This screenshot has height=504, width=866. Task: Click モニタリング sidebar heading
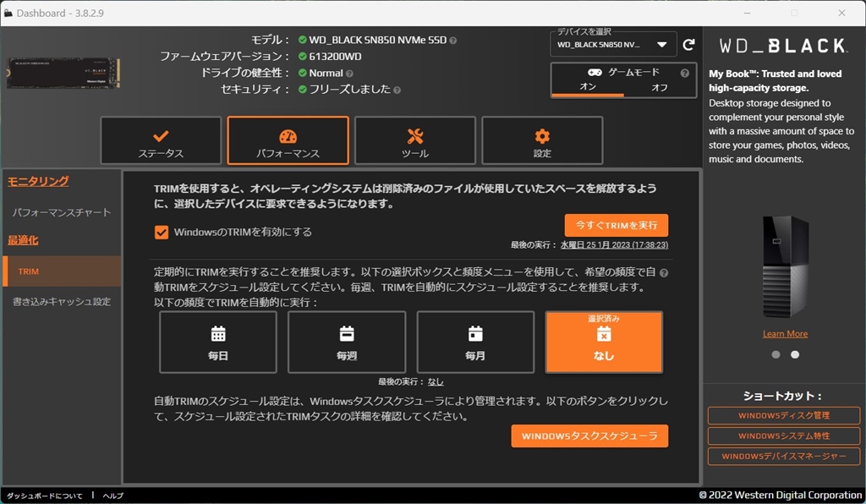[x=38, y=181]
